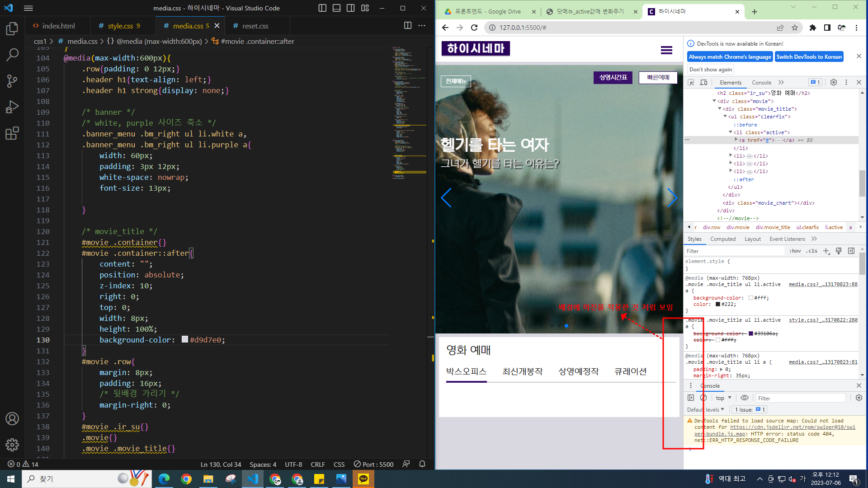This screenshot has height=488, width=868.
Task: Open the Source Control view
Action: click(12, 81)
